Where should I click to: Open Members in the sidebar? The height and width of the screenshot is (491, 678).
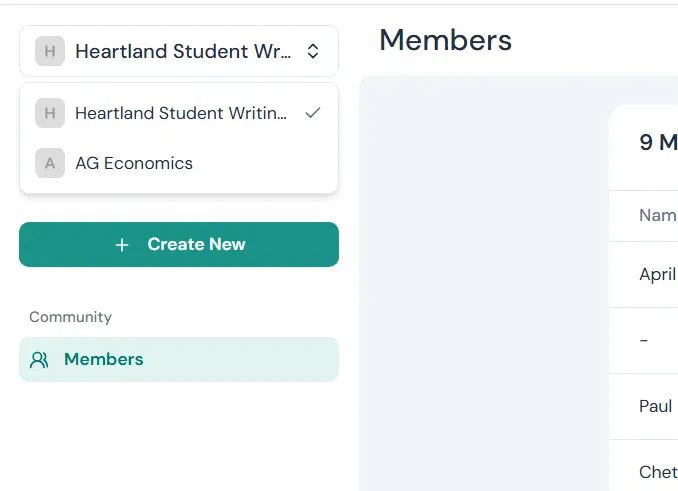pyautogui.click(x=103, y=359)
